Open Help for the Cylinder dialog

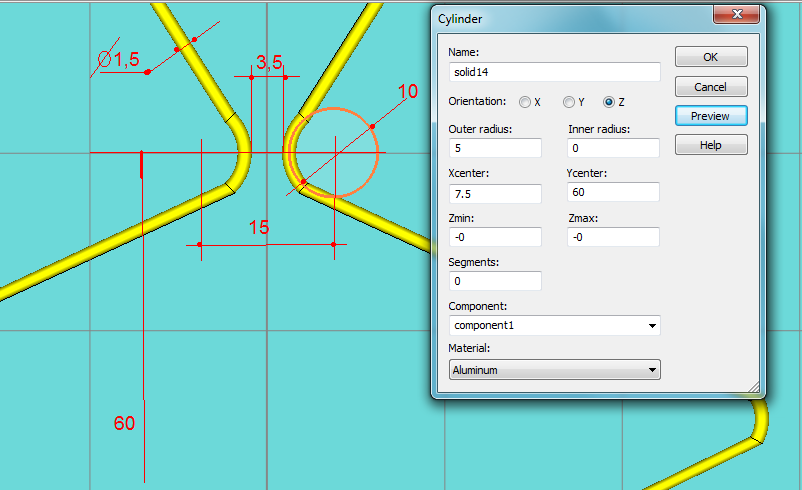[710, 145]
